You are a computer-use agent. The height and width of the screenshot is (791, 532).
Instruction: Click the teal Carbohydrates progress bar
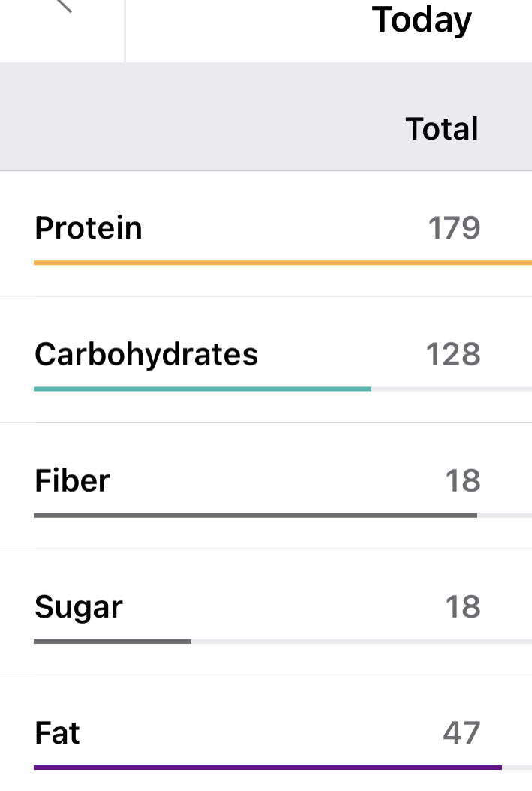(203, 389)
